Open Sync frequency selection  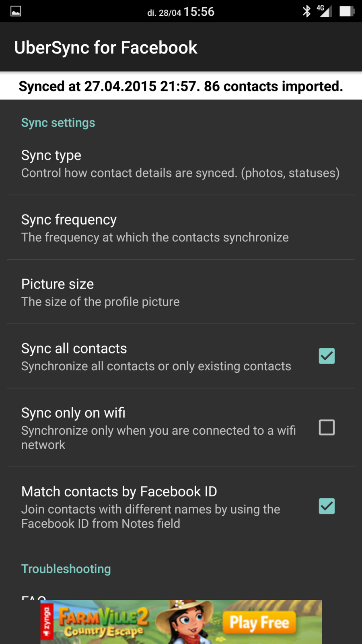(180, 228)
